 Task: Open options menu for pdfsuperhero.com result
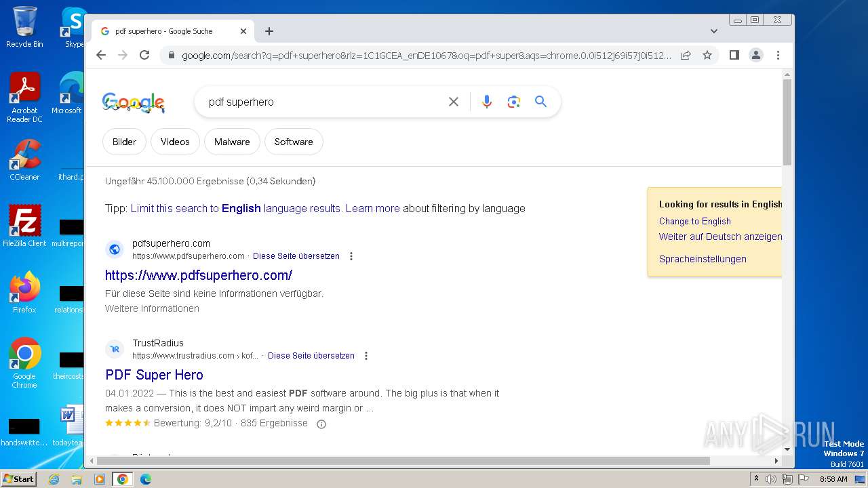[x=351, y=256]
